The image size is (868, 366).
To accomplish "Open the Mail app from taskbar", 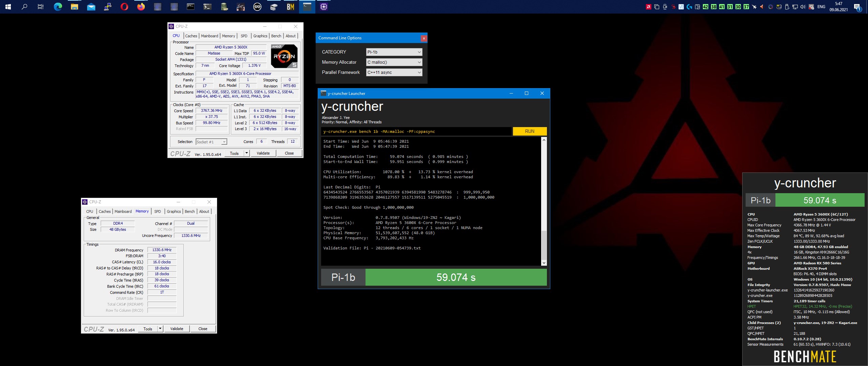I will [x=91, y=6].
